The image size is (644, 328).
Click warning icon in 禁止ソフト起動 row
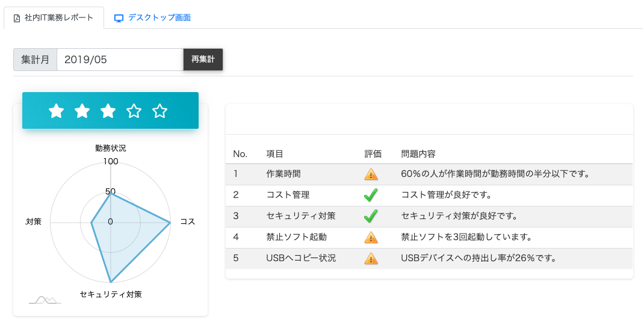371,237
